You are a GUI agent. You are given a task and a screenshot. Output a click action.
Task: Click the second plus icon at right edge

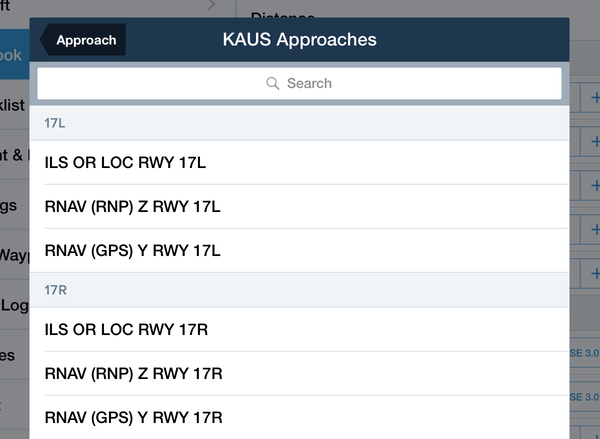tap(595, 142)
